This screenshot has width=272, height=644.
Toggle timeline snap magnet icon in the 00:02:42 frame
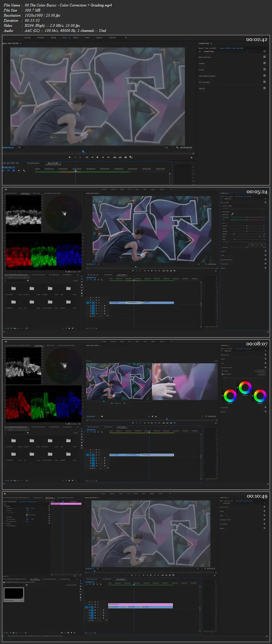(x=8, y=170)
